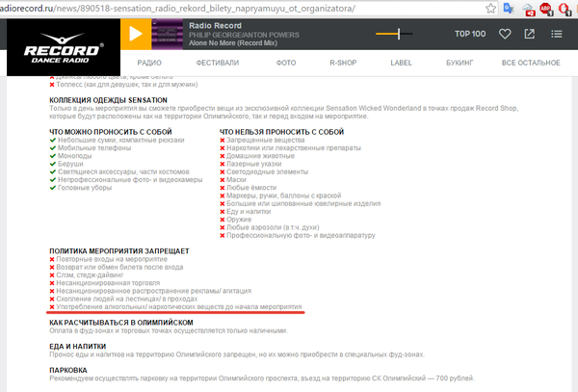Open the ВСЕ ОСТАЛЬНОЕ menu
Image resolution: width=578 pixels, height=392 pixels.
click(x=531, y=63)
